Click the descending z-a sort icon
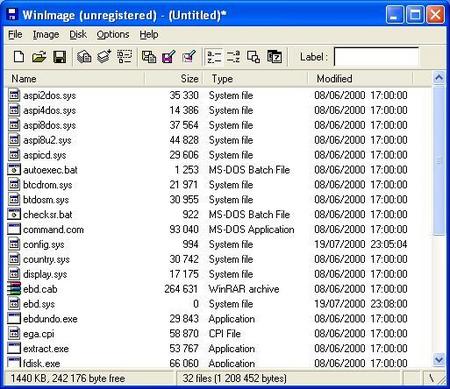Image resolution: width=450 pixels, height=389 pixels. pos(233,57)
